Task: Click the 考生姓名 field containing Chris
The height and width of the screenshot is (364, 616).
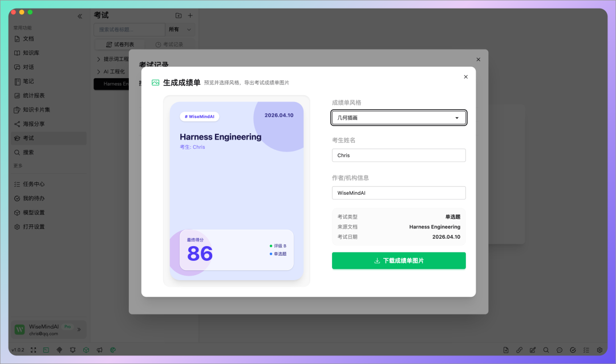Action: click(x=399, y=156)
